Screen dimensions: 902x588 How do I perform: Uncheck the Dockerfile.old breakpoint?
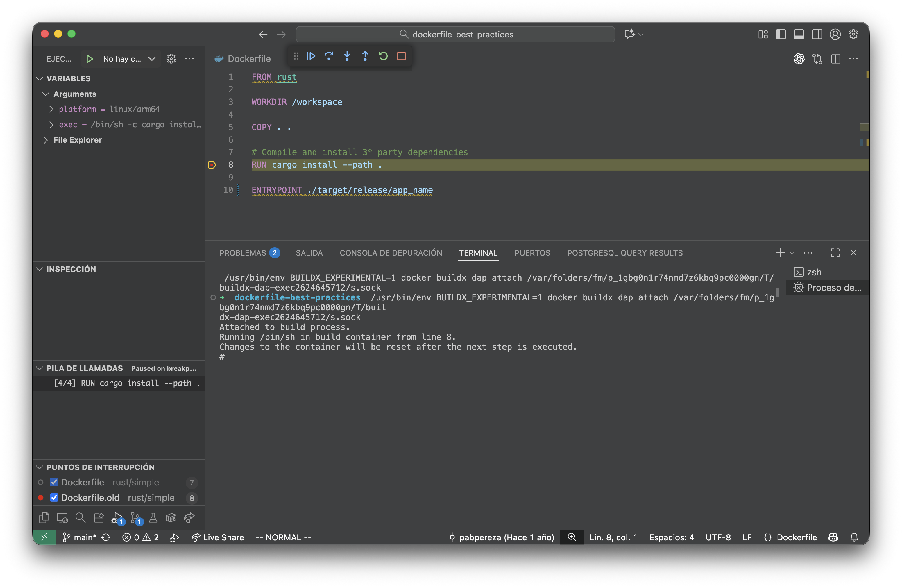pyautogui.click(x=54, y=497)
